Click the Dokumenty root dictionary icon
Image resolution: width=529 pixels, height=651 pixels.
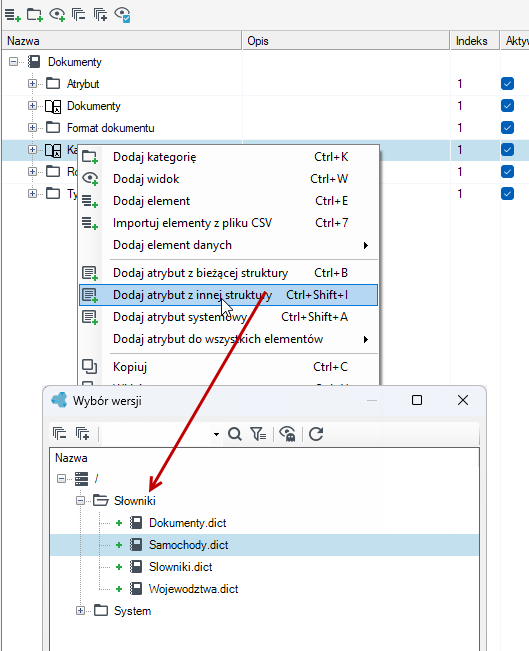pyautogui.click(x=34, y=62)
